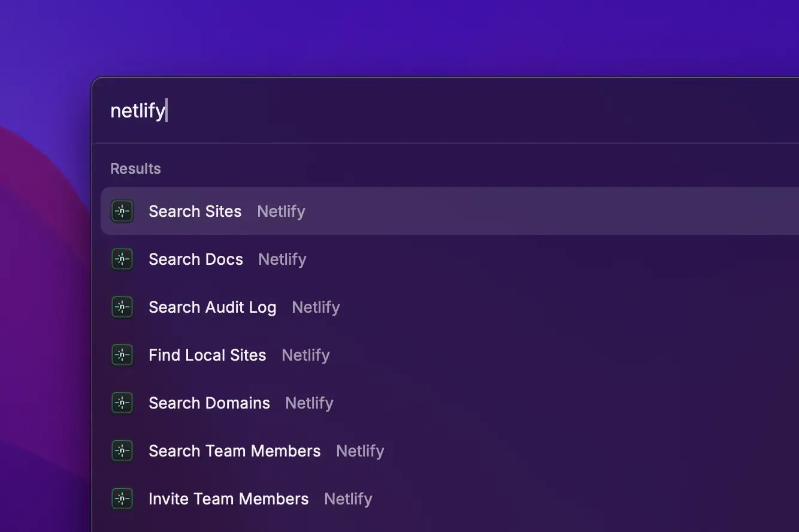Click the icon next to Find Local Sites
Screen dimensions: 799x532
tap(122, 355)
